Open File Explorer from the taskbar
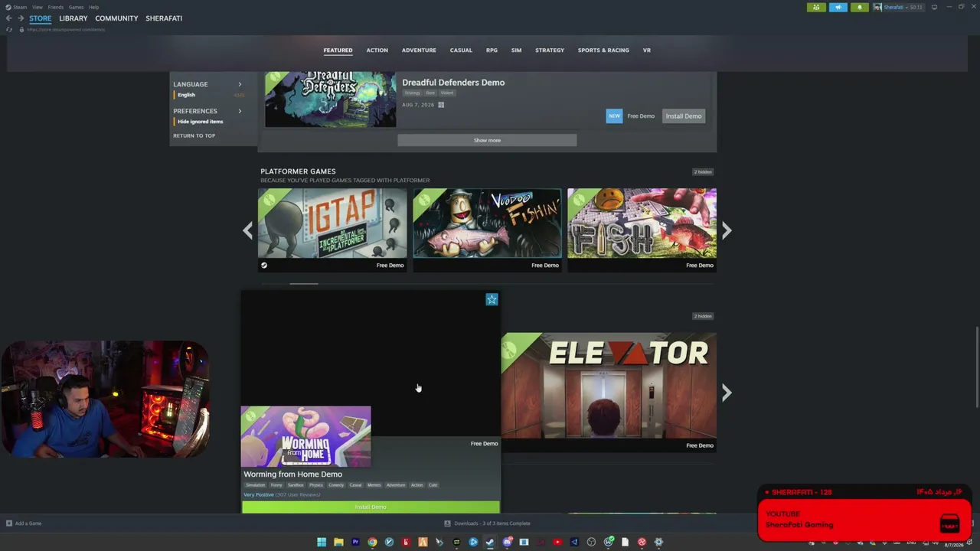 [x=338, y=542]
